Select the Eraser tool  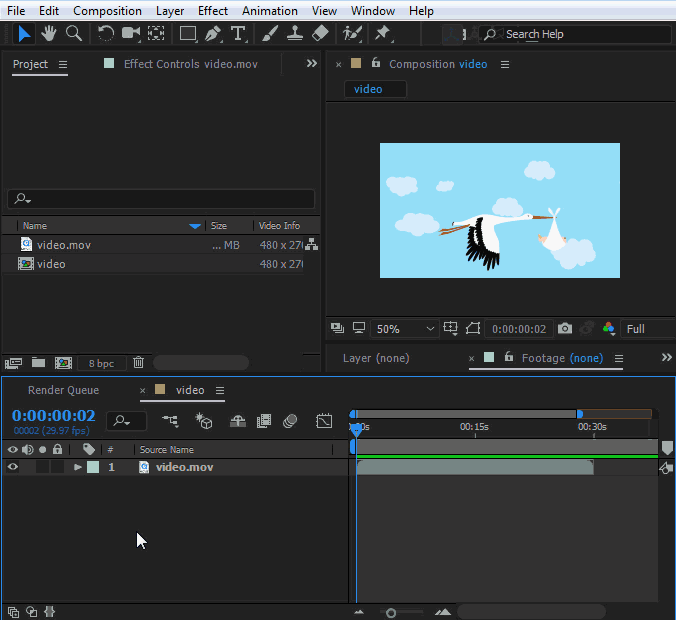tap(320, 33)
